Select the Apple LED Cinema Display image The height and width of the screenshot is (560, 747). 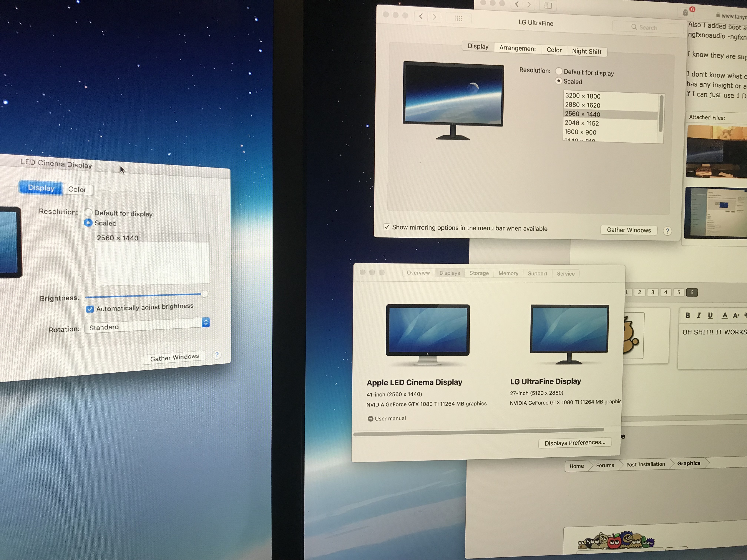[428, 334]
